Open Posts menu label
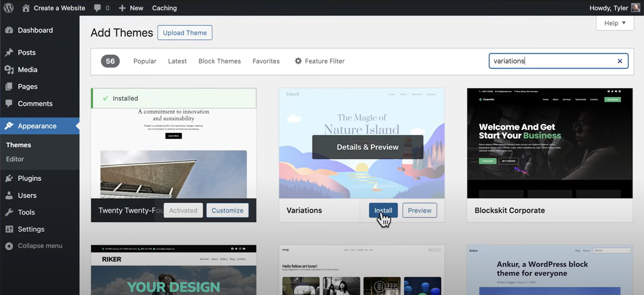 pyautogui.click(x=27, y=53)
